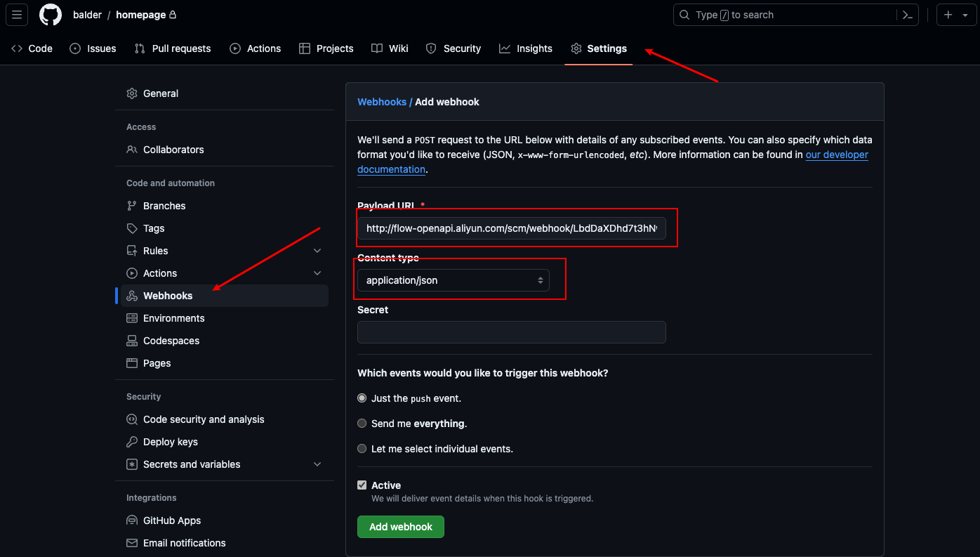Open Collaborators settings page
This screenshot has width=980, height=557.
point(225,150)
